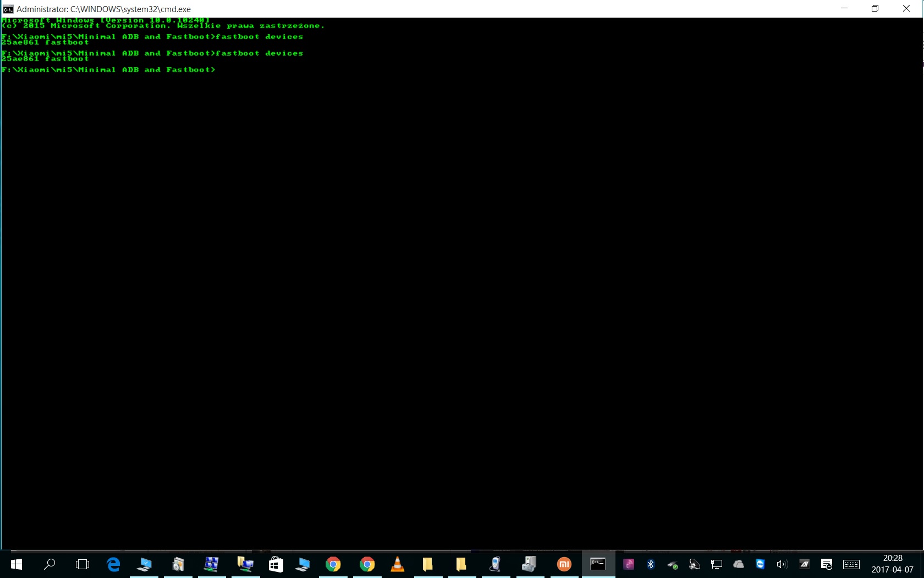This screenshot has width=924, height=578.
Task: Click the orange Xiaomi Mi taskbar icon
Action: pos(564,564)
